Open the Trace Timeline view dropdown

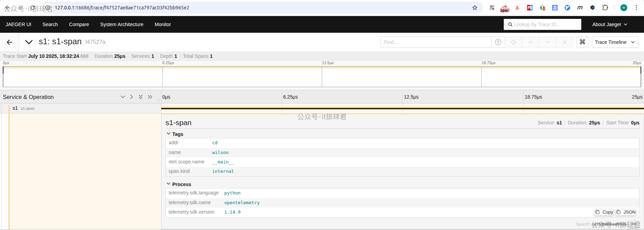tap(615, 42)
